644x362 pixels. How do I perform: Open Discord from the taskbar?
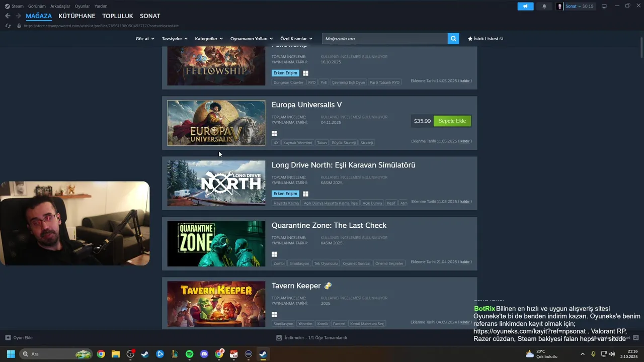204,354
